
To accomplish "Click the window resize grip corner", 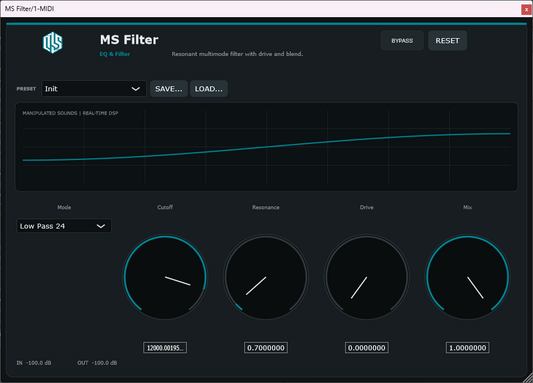I will click(x=528, y=378).
